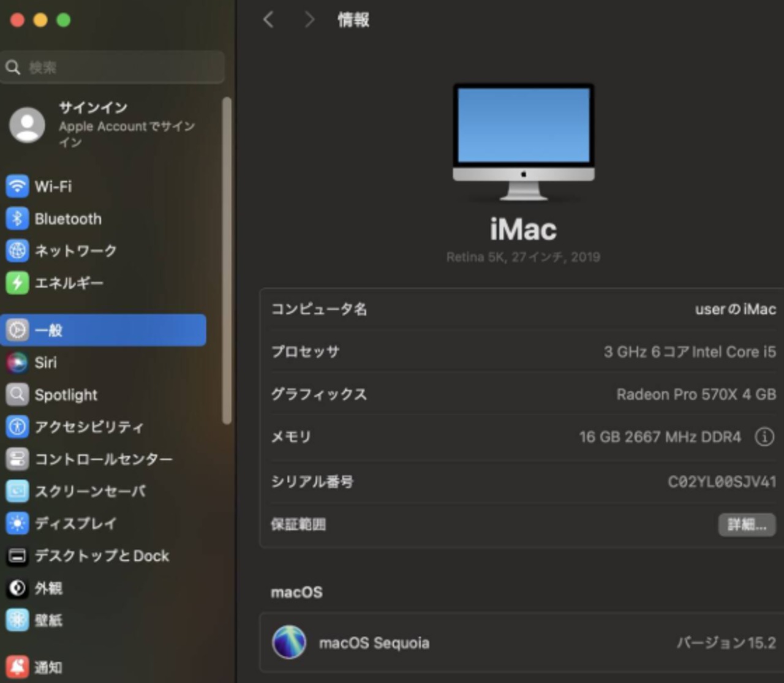Viewport: 784px width, 683px height.
Task: Select コントロールセンター in sidebar
Action: pyautogui.click(x=103, y=459)
